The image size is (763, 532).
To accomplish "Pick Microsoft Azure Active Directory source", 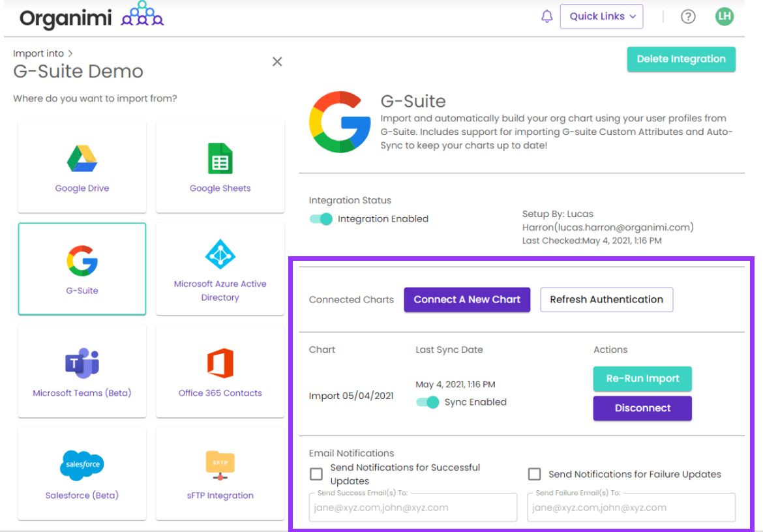I will click(220, 269).
